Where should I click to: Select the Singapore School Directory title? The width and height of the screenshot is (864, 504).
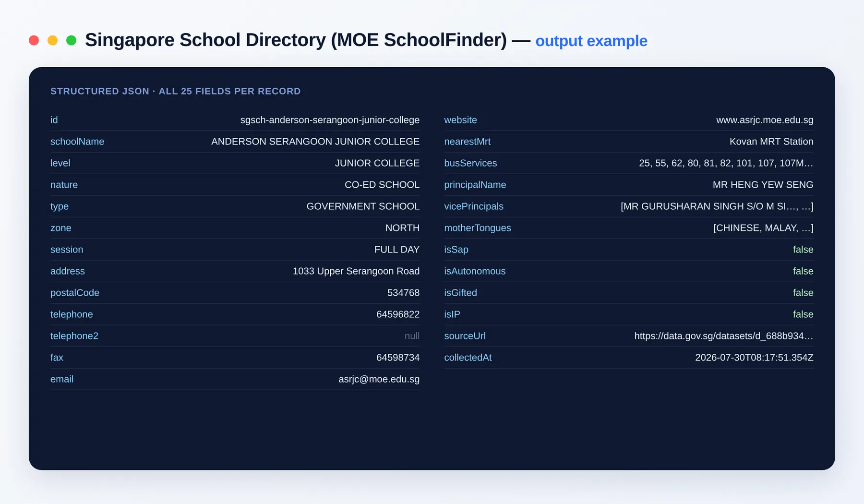pos(296,40)
